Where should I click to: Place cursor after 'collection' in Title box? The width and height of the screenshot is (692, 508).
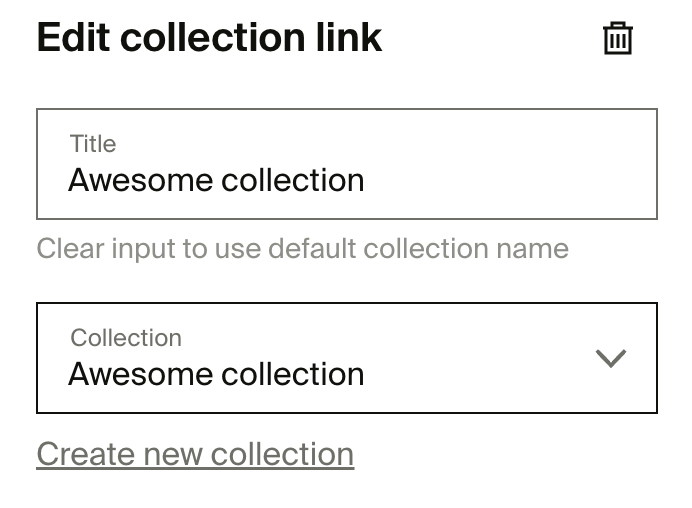366,181
